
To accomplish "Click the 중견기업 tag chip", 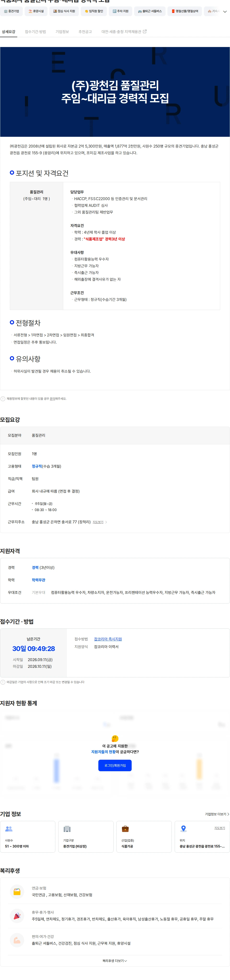I will (11, 12).
